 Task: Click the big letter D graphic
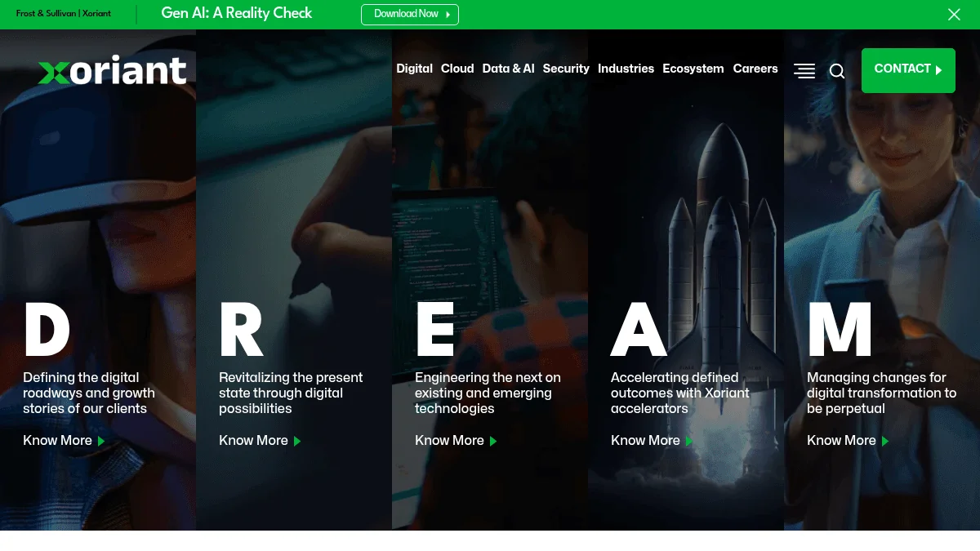pos(47,331)
